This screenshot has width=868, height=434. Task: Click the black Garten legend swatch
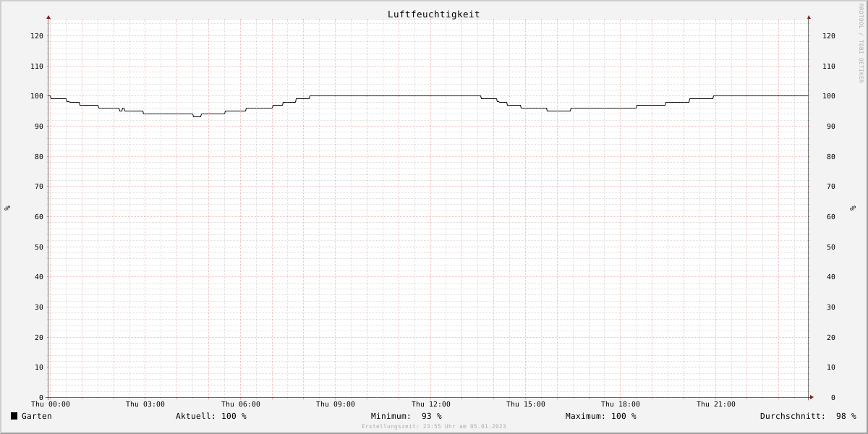[x=14, y=416]
